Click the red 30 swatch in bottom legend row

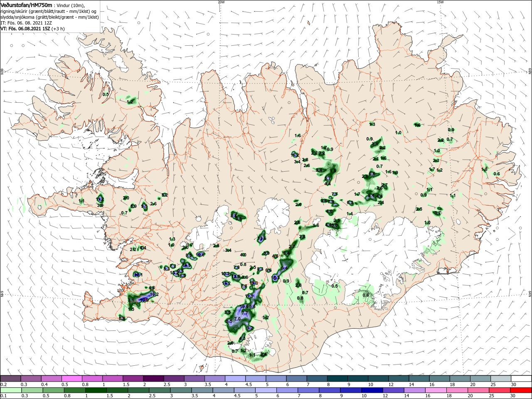(521, 390)
